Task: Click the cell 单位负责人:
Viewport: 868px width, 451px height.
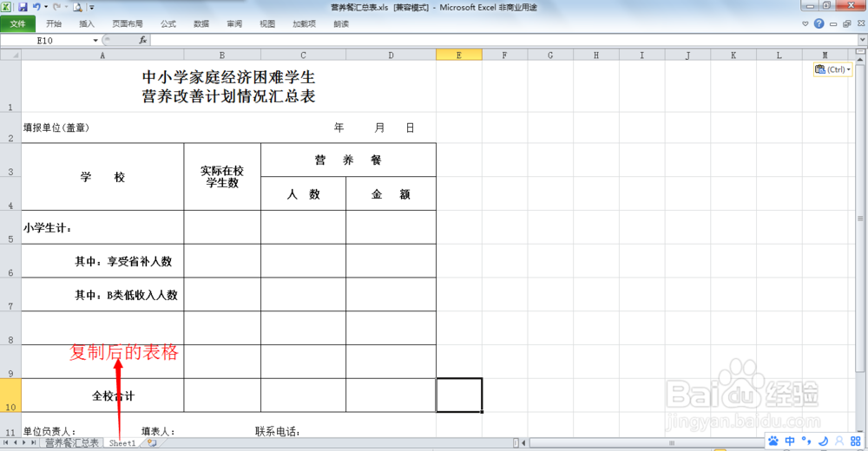Action: (49, 432)
